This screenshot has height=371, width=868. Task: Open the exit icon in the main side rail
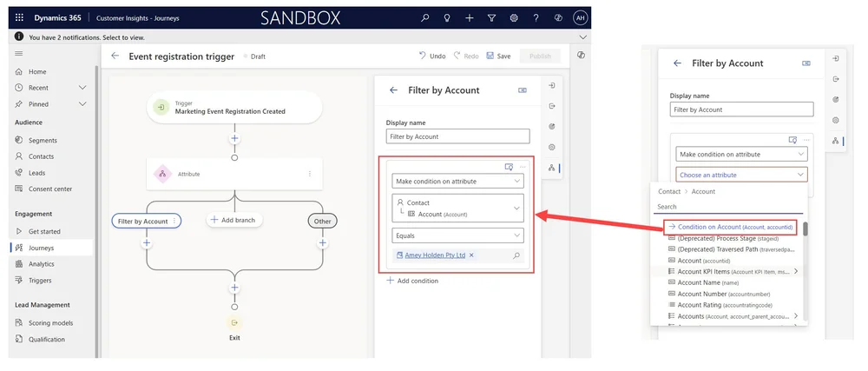click(x=551, y=106)
